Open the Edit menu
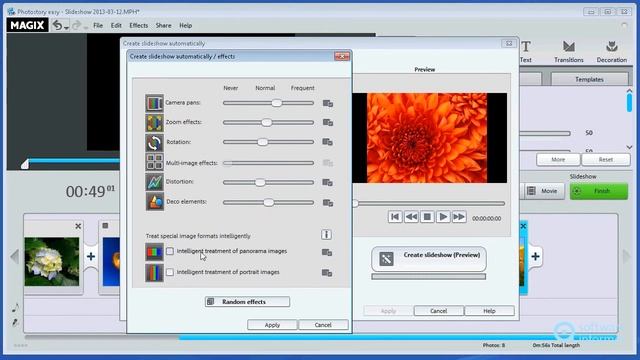640x360 pixels. coord(116,25)
